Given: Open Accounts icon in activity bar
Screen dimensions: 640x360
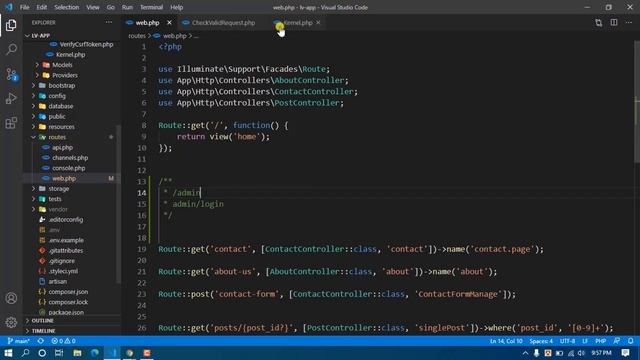Looking at the screenshot, I should coord(11,298).
